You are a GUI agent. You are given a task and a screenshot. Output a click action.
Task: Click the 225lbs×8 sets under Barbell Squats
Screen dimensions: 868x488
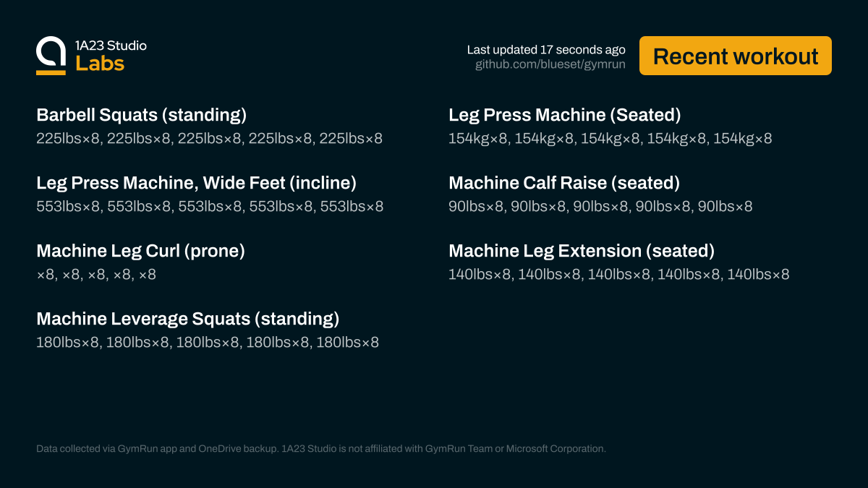click(x=209, y=139)
